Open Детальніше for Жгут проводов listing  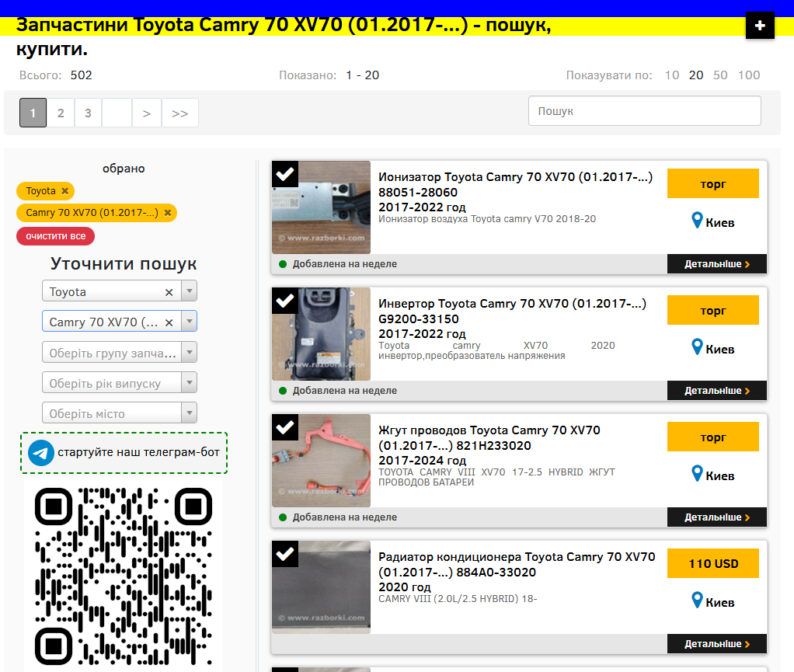(x=716, y=517)
